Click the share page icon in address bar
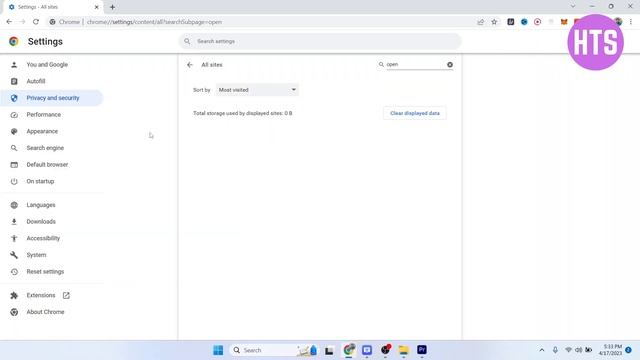Viewport: 640px width, 360px height. tap(480, 22)
